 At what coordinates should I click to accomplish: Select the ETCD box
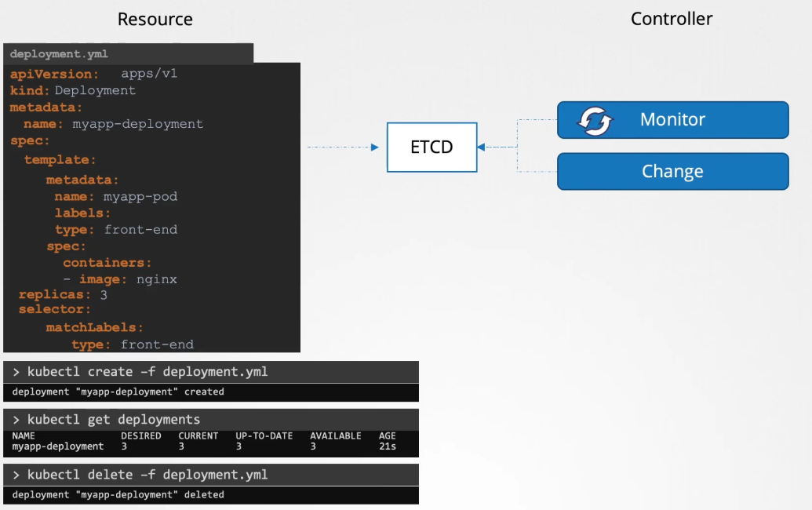(431, 148)
